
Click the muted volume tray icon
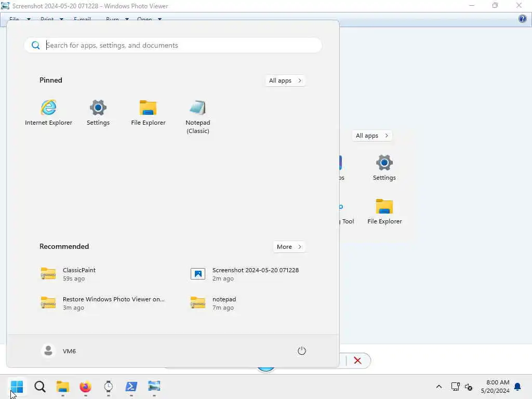click(x=469, y=387)
